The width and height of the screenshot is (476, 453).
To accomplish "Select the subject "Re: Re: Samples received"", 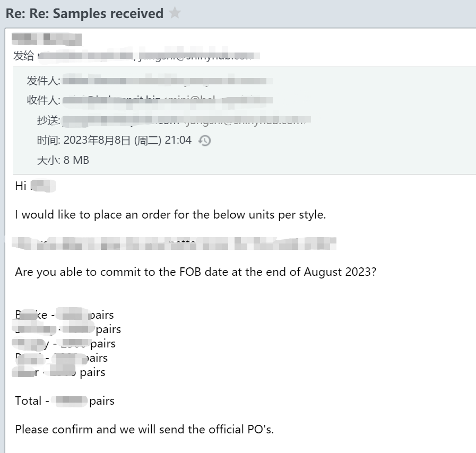I will pyautogui.click(x=84, y=13).
